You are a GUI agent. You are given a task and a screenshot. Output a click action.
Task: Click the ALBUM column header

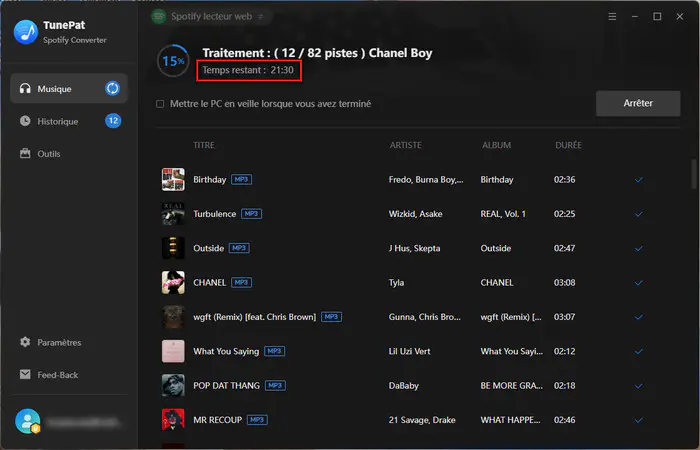tap(496, 145)
